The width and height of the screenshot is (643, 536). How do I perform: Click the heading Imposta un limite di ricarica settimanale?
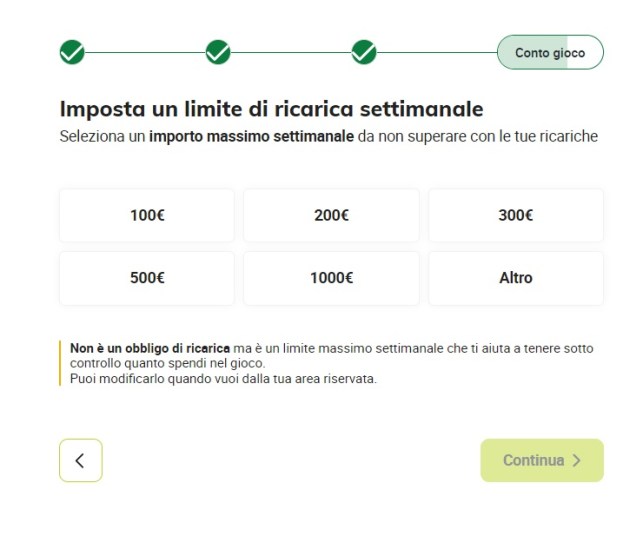click(271, 109)
